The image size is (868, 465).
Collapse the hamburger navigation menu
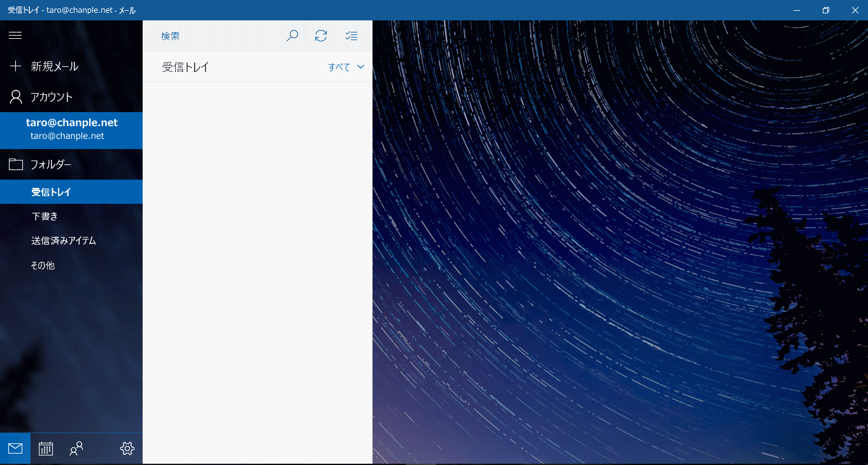(x=15, y=36)
